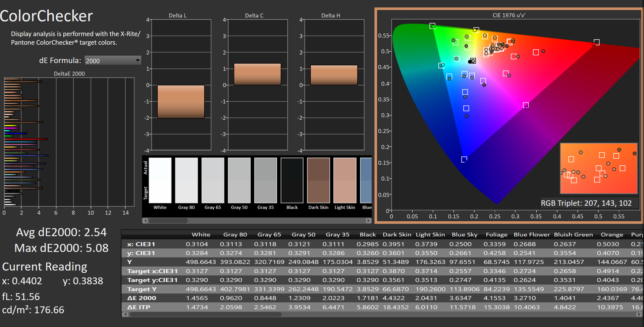Click the y: CIE31 row label
This screenshot has width=644, height=327.
(x=141, y=253)
